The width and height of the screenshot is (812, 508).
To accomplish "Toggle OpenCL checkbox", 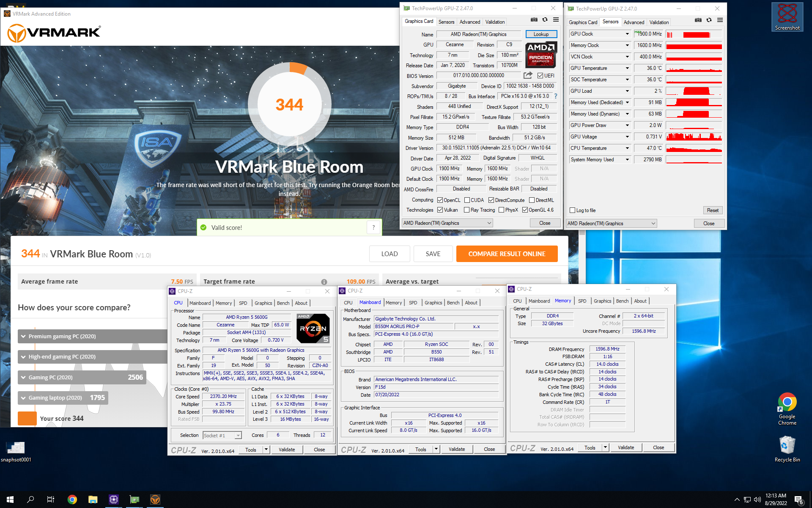I will click(440, 200).
